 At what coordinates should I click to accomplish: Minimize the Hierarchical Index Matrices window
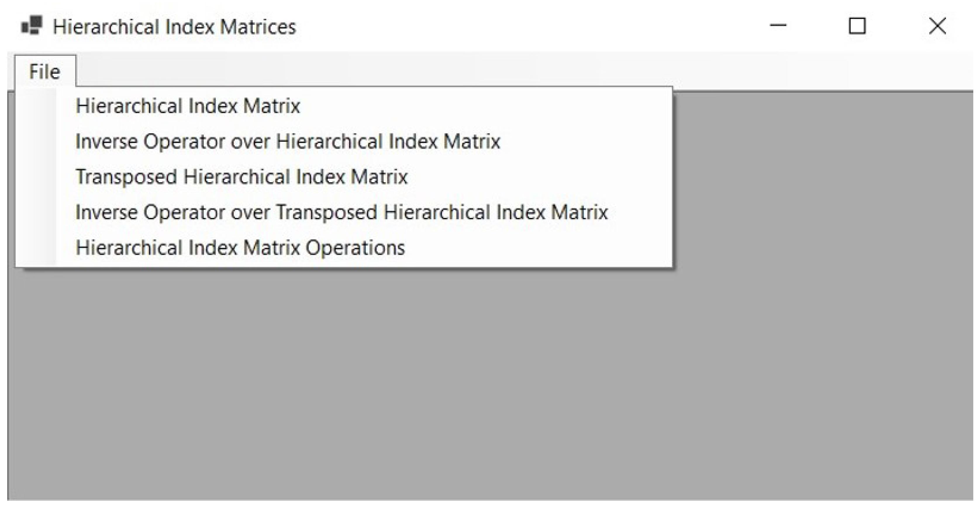click(778, 26)
